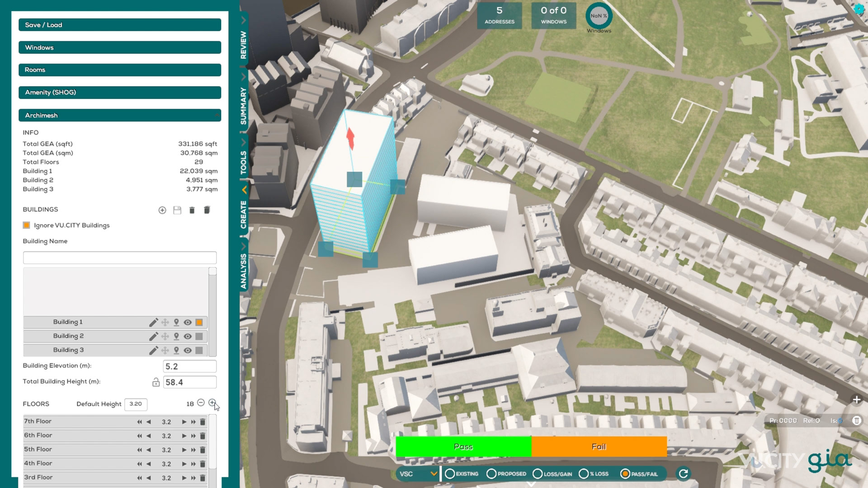Image resolution: width=868 pixels, height=488 pixels.
Task: Click the add new building plus icon
Action: (x=162, y=210)
